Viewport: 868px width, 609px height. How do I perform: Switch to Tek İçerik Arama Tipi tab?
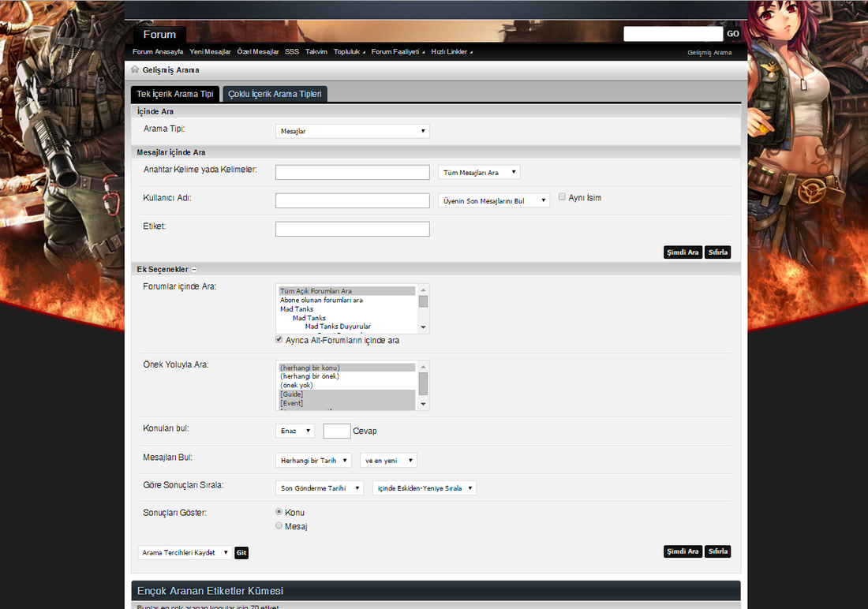[175, 94]
